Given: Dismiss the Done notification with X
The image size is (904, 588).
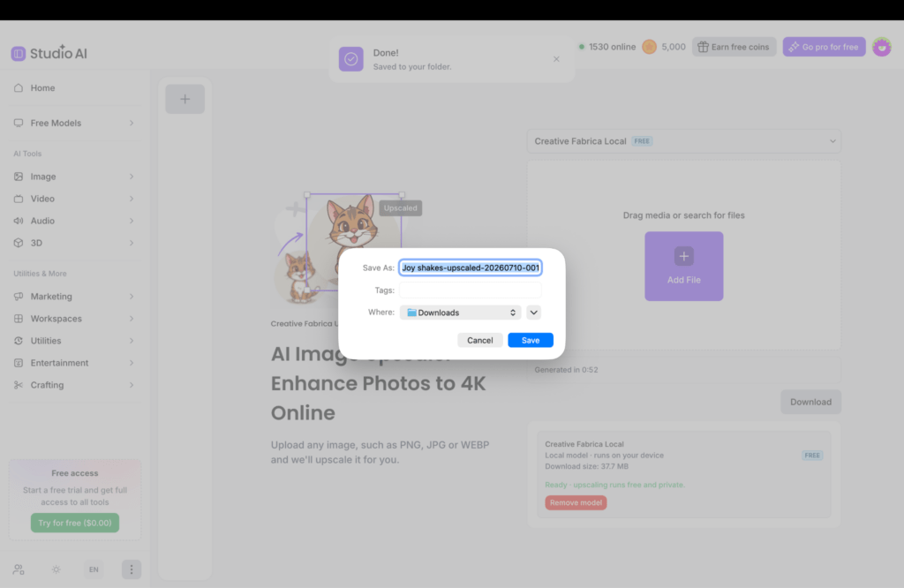Looking at the screenshot, I should coord(556,59).
